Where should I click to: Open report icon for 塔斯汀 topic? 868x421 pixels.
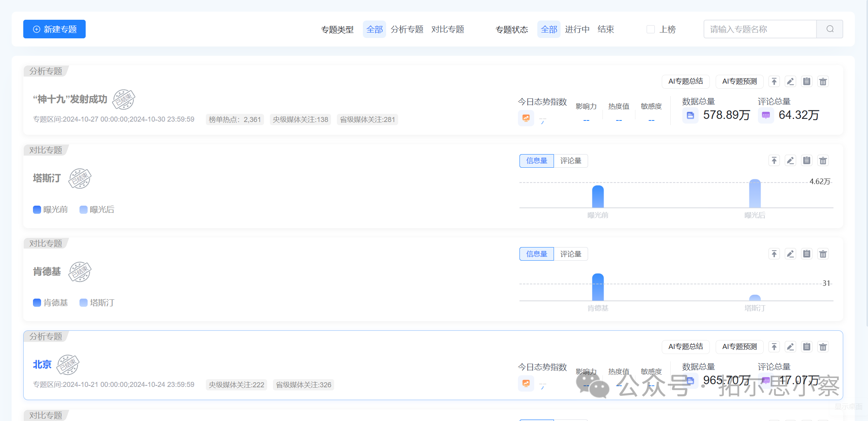(x=807, y=160)
